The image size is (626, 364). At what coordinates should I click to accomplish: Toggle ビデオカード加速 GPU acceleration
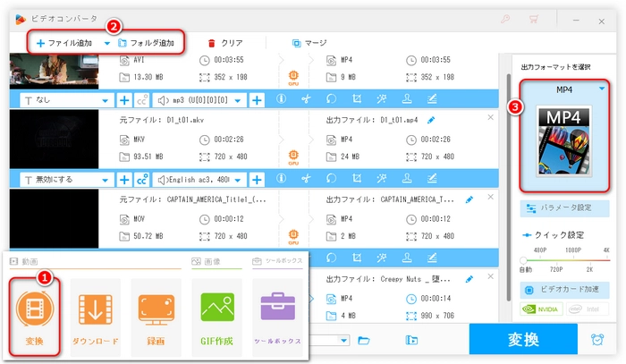coord(564,291)
